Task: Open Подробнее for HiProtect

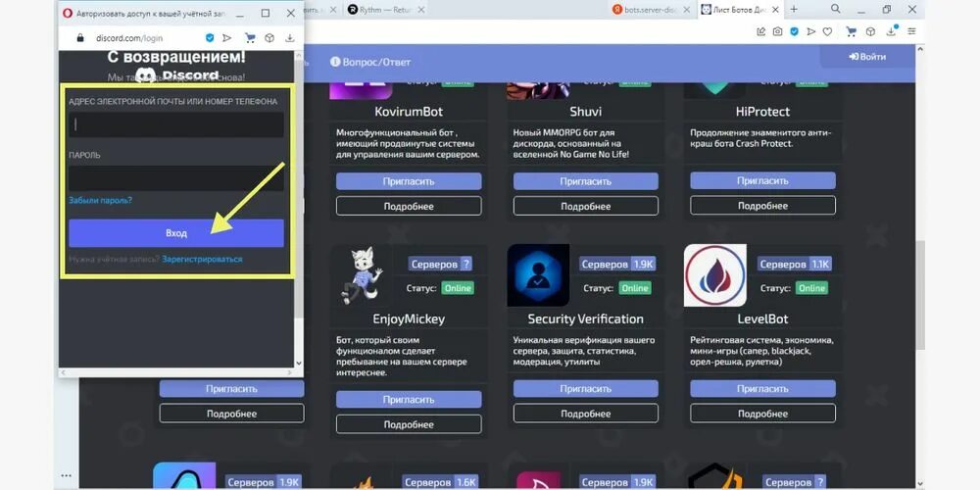Action: click(x=762, y=206)
